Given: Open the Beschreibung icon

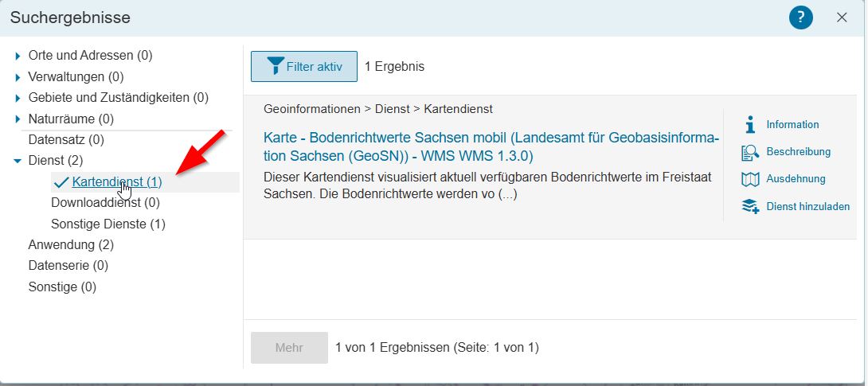Looking at the screenshot, I should [x=750, y=152].
